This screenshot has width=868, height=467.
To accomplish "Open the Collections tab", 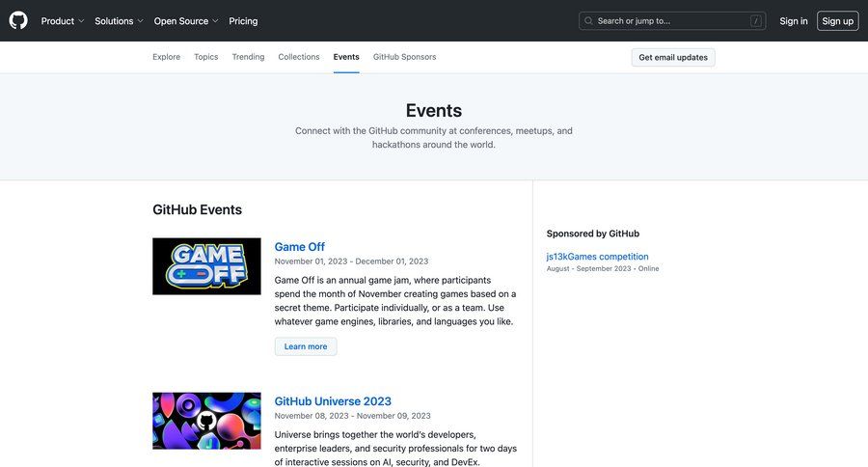I will pos(299,57).
